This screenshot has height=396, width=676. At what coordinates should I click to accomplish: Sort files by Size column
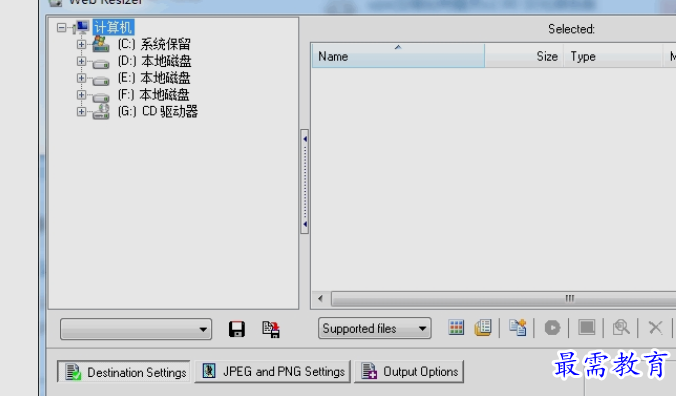(524, 56)
